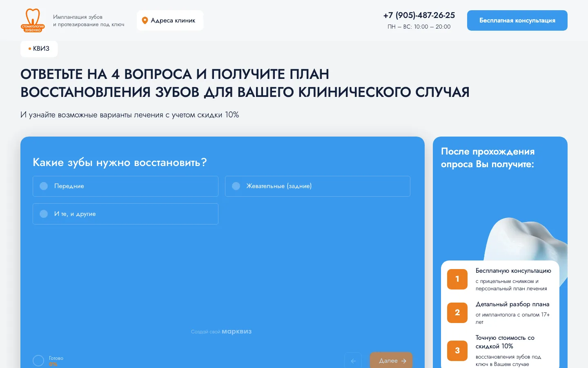Image resolution: width=588 pixels, height=368 pixels.
Task: Click text Точную стоимость со скидкой 10%
Action: click(x=505, y=342)
